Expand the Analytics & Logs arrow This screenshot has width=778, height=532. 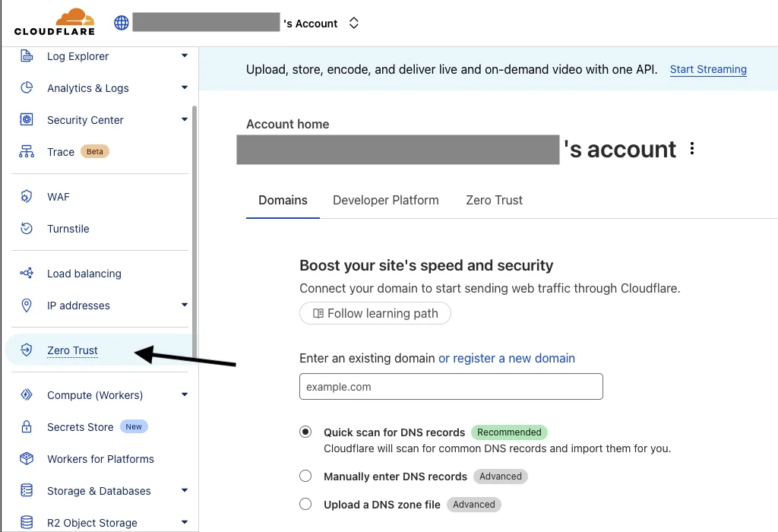[x=185, y=87]
